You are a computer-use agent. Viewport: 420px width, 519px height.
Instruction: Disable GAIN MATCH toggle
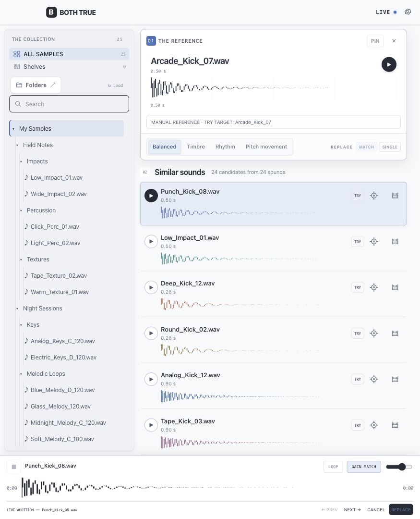coord(364,467)
